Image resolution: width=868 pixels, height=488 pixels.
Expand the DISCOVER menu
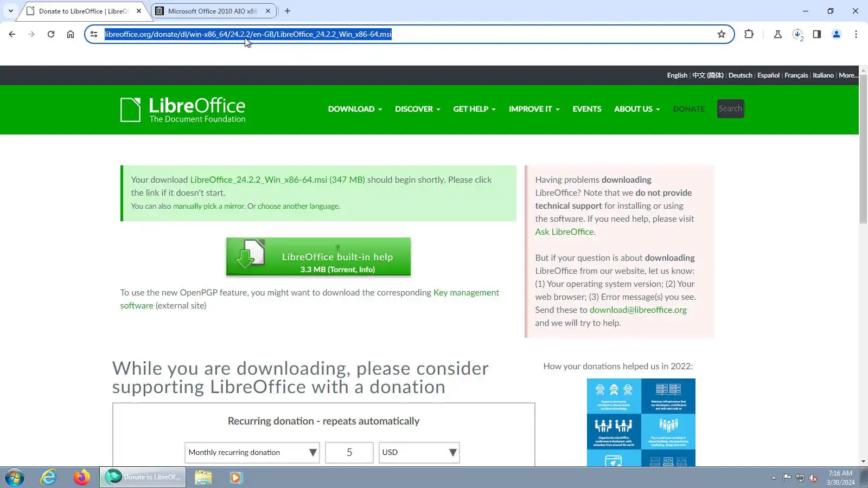pos(417,109)
